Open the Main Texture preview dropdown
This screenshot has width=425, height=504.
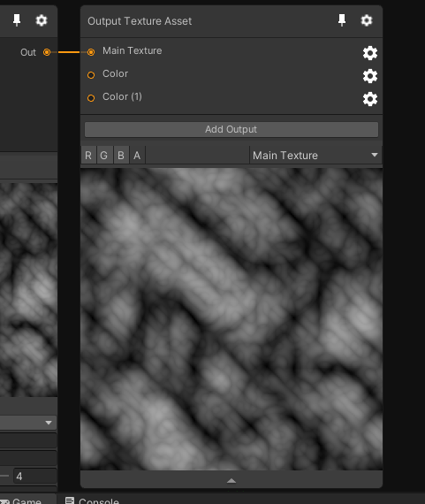pyautogui.click(x=315, y=156)
